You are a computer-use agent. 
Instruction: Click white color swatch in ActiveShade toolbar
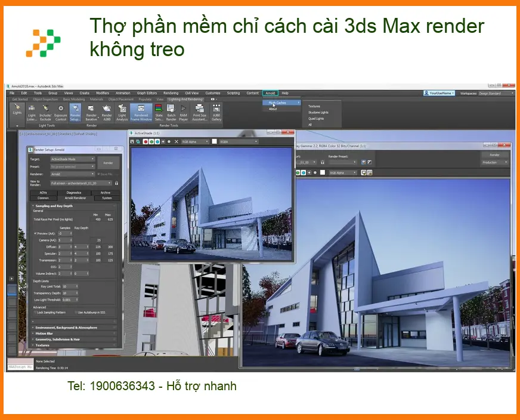click(x=214, y=141)
